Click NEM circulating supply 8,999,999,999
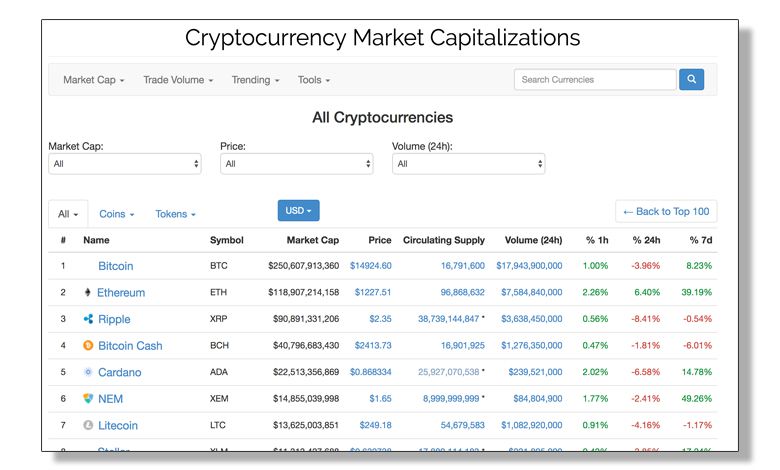The width and height of the screenshot is (780, 470). tap(451, 398)
